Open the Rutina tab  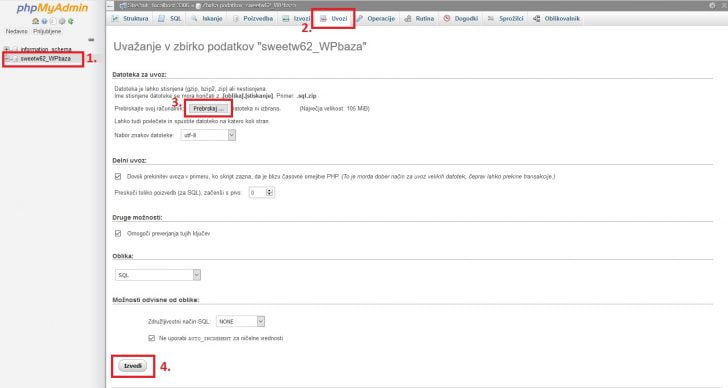point(419,19)
